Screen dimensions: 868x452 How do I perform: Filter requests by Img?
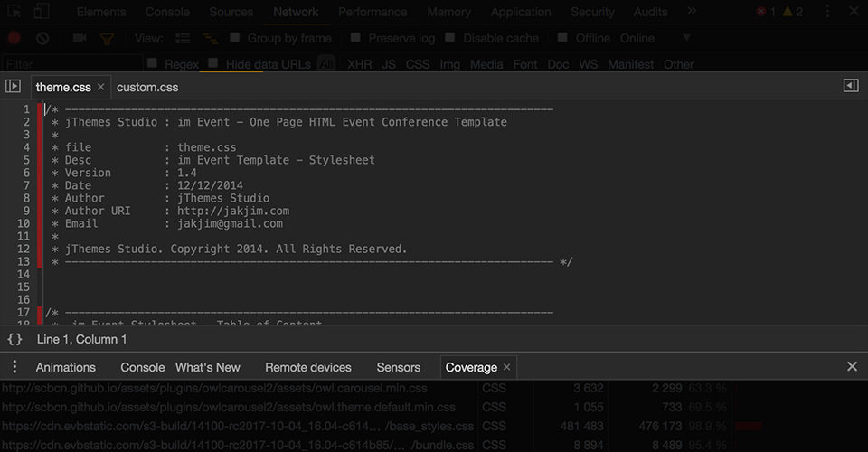pos(449,64)
